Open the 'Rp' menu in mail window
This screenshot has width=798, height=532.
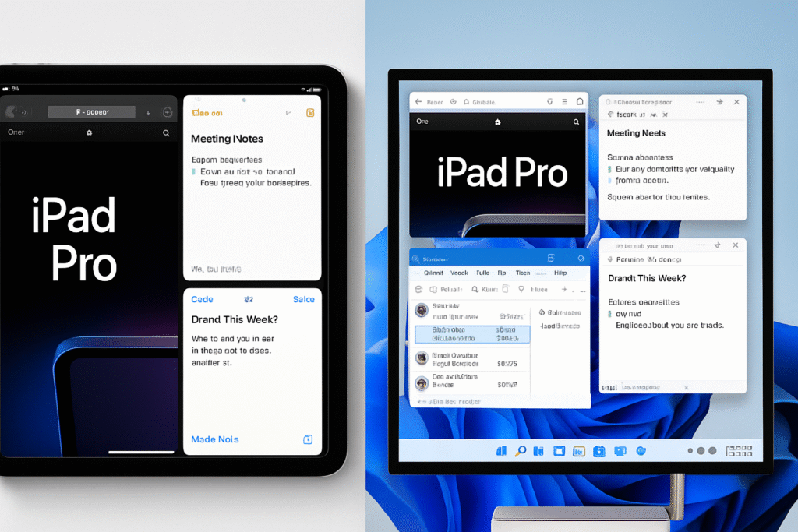tap(502, 273)
